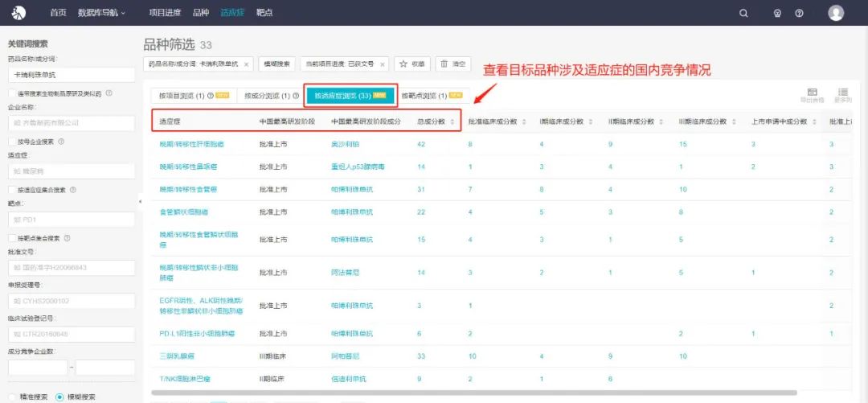Screen dimensions: 868x403
Task: Select the 模糊搜索 radio button
Action: pos(59,397)
